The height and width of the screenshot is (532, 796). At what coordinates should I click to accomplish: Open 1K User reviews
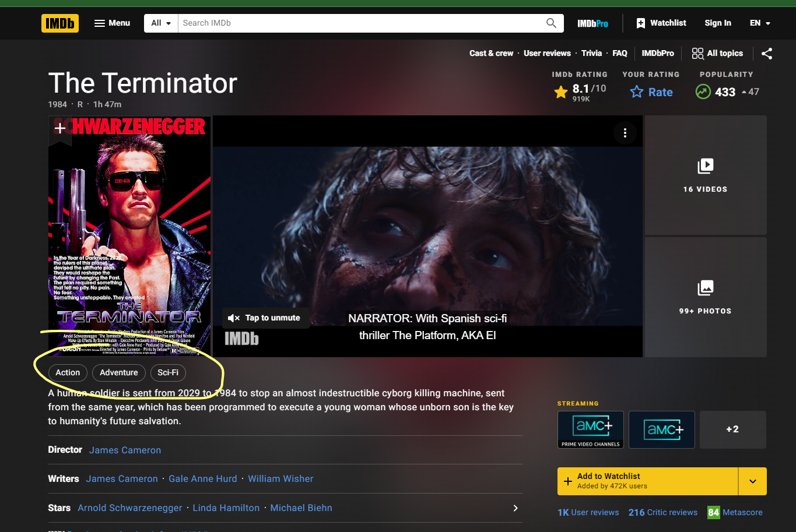click(588, 512)
